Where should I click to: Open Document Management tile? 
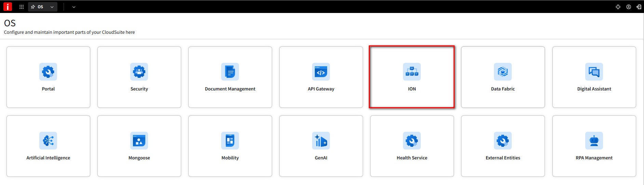pos(230,77)
